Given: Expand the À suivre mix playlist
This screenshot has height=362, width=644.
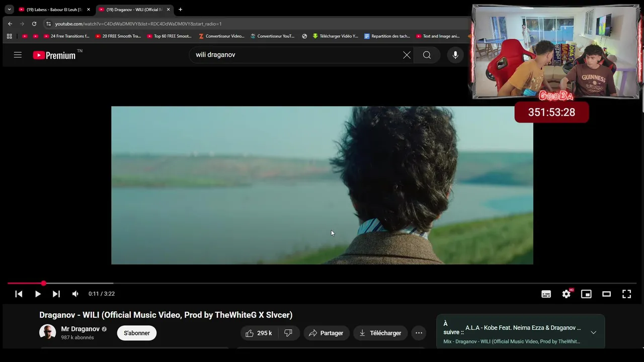Looking at the screenshot, I should click(x=593, y=332).
